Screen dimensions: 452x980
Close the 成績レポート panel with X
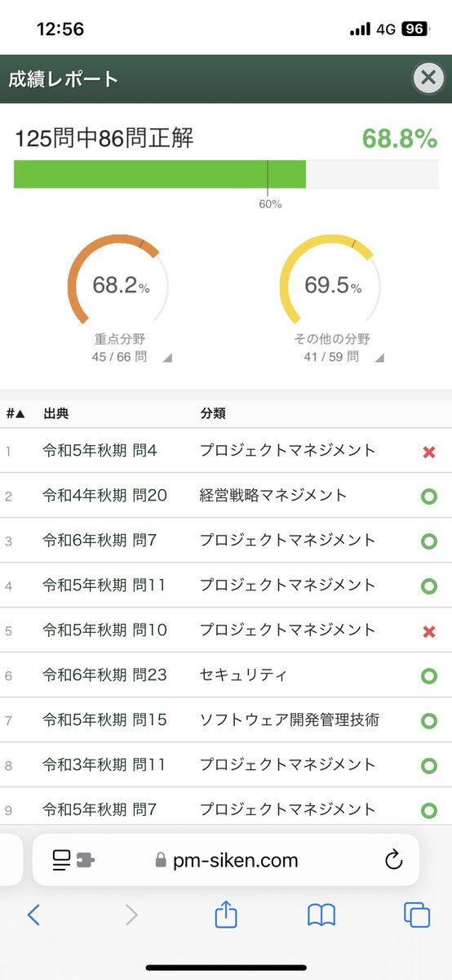coord(428,78)
